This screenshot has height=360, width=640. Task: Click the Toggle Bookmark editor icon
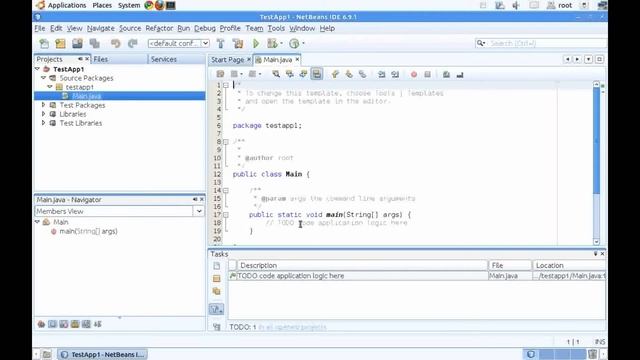pyautogui.click(x=362, y=74)
